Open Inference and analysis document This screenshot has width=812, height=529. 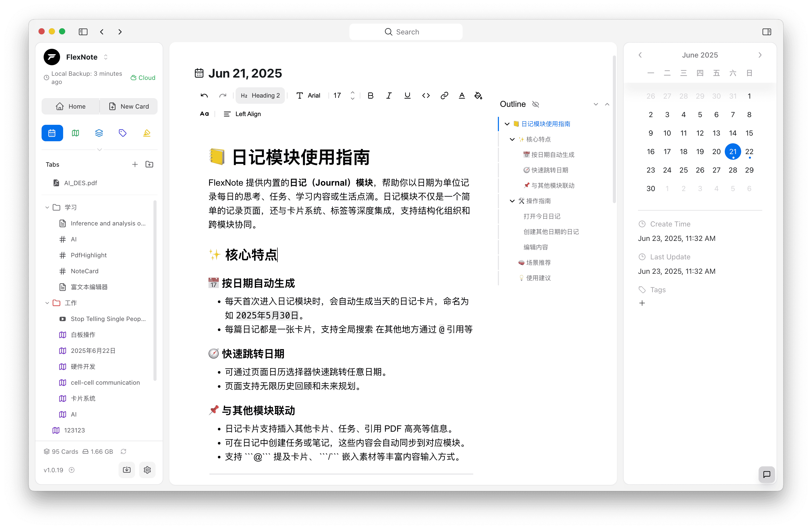click(102, 224)
